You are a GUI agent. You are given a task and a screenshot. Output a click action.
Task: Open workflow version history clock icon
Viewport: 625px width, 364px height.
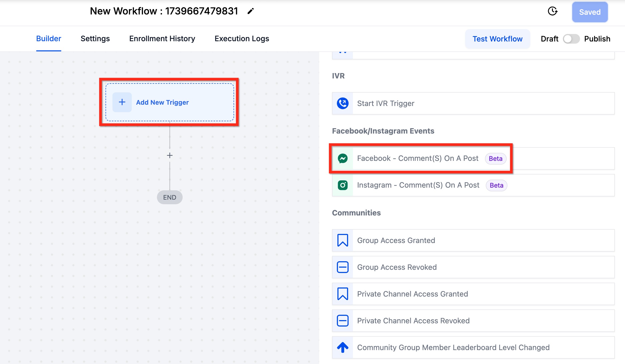[x=552, y=11]
